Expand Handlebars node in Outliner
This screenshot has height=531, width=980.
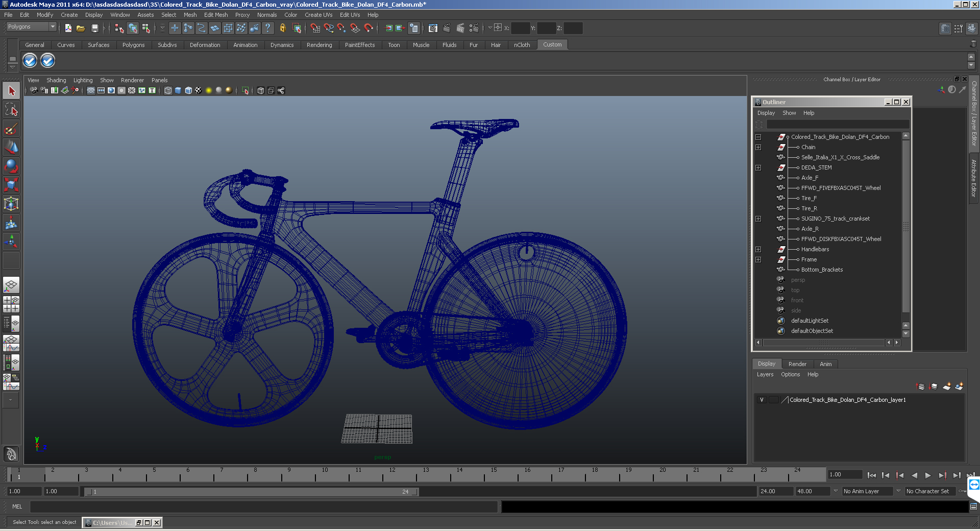click(x=758, y=249)
